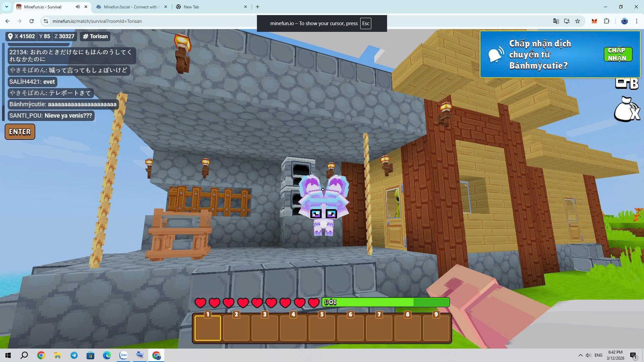644x362 pixels.
Task: Click the money bag X icon
Action: 627,110
